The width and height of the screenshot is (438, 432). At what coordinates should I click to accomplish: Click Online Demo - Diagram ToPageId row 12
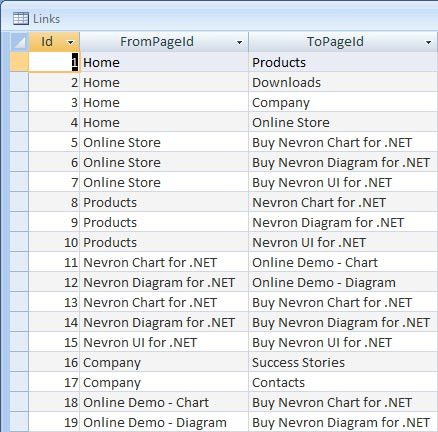pos(343,282)
